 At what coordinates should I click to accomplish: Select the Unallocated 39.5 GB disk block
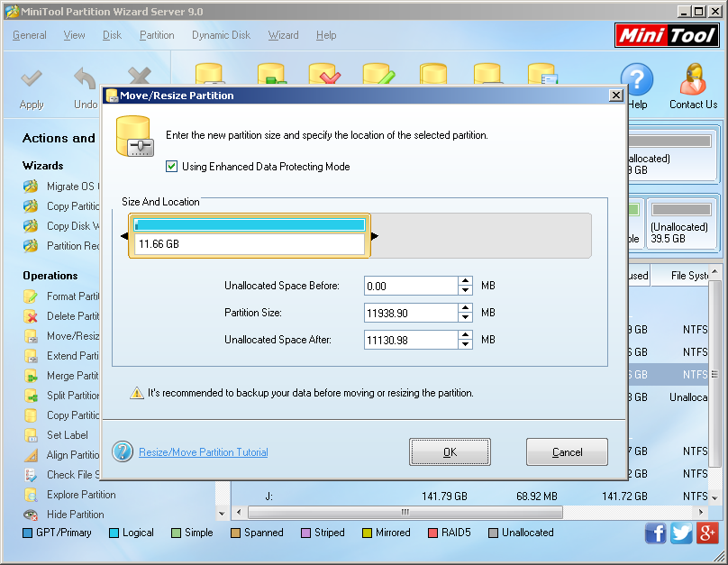tap(680, 223)
